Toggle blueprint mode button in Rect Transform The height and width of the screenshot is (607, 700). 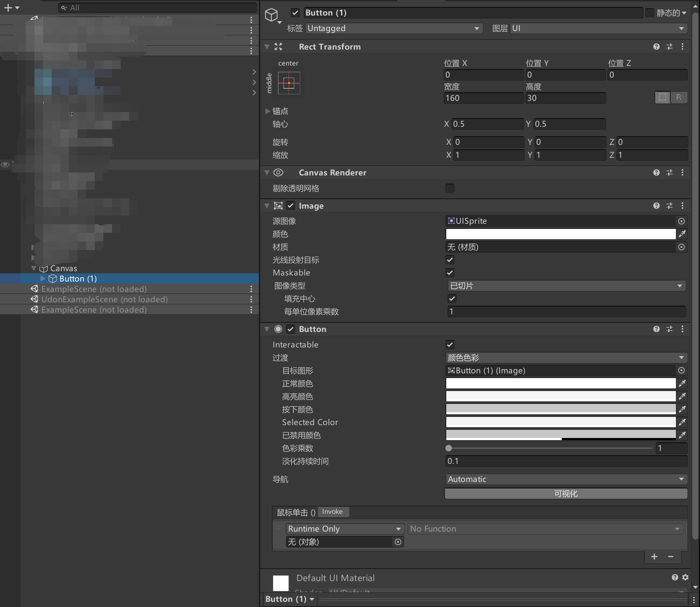click(x=663, y=97)
